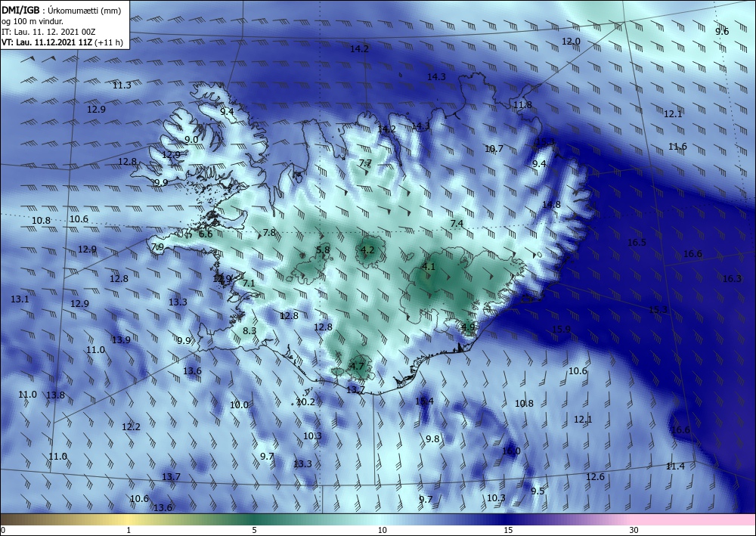Select the 4.1 map value
The height and width of the screenshot is (536, 756).
(x=429, y=267)
